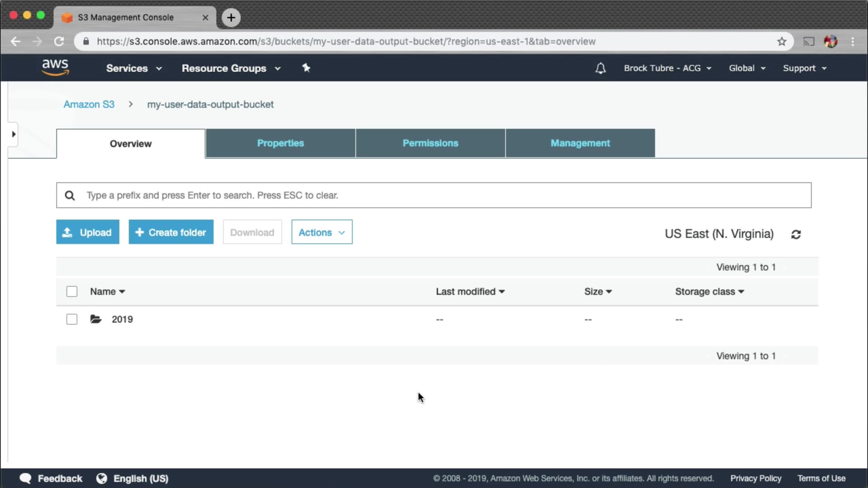Switch to the Properties tab
Screen dimensions: 868x488
tap(280, 143)
